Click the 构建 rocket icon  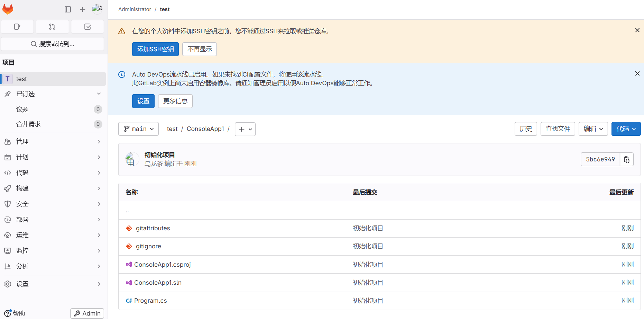click(x=8, y=188)
